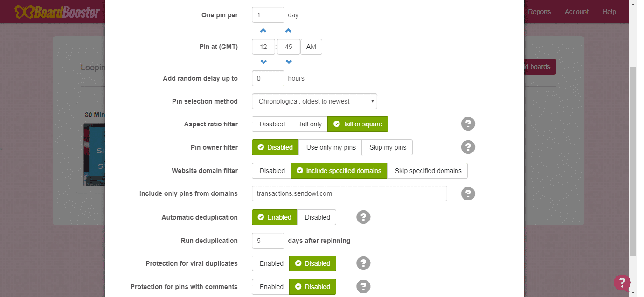Open help icon for Include only pins from domains
644x297 pixels.
click(468, 193)
